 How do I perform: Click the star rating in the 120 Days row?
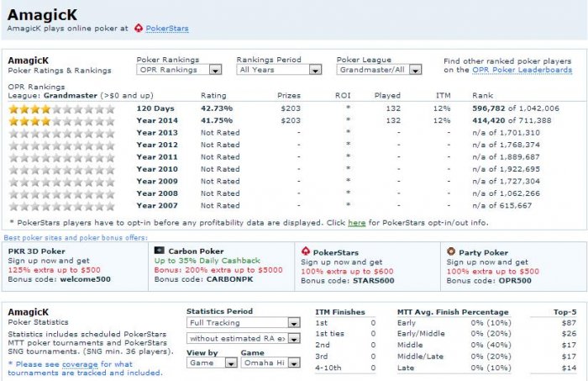pyautogui.click(x=62, y=108)
